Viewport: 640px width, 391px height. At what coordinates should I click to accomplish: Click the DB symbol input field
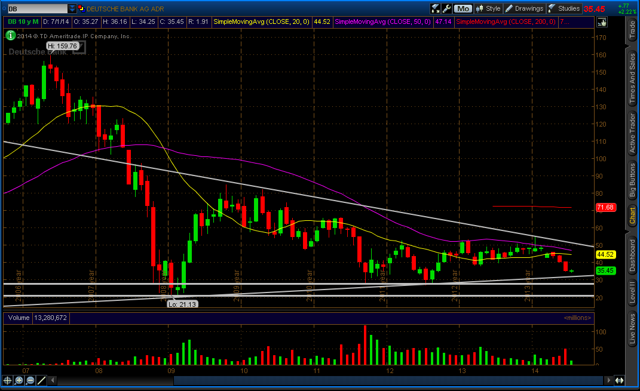[x=37, y=9]
